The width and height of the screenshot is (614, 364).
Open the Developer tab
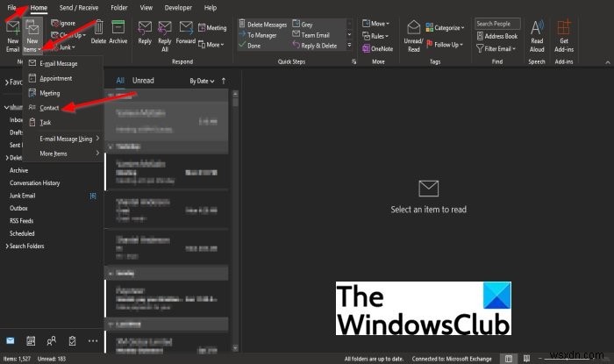click(x=178, y=7)
